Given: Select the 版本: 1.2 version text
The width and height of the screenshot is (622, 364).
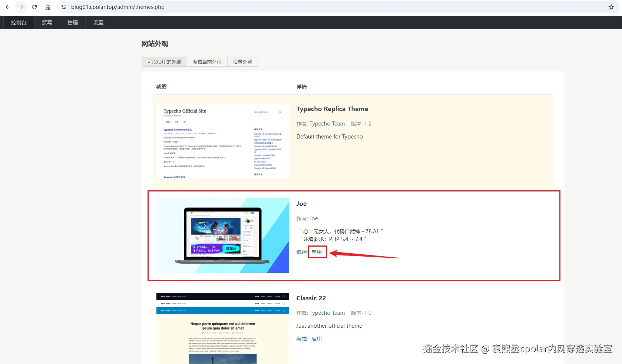Looking at the screenshot, I should [361, 124].
